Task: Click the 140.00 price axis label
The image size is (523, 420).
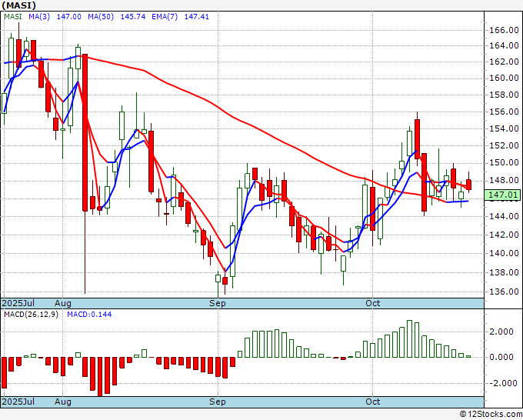Action: (x=504, y=253)
